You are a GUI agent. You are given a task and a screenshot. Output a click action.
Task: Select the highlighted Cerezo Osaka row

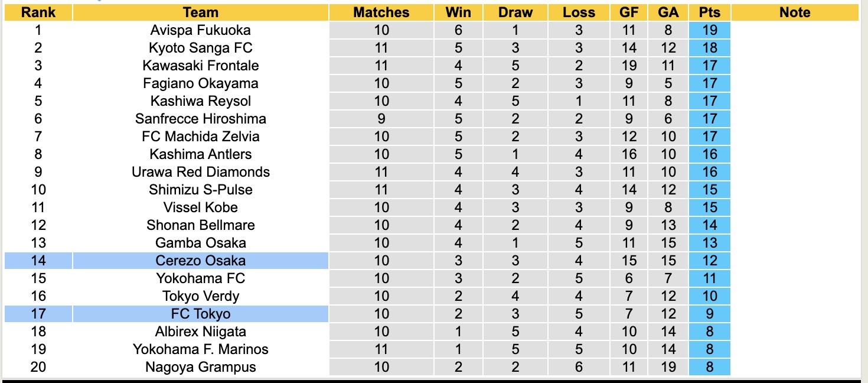(201, 261)
